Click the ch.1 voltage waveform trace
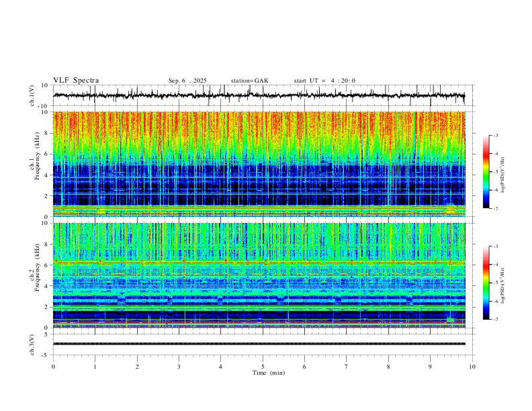The image size is (532, 411). coord(259,95)
